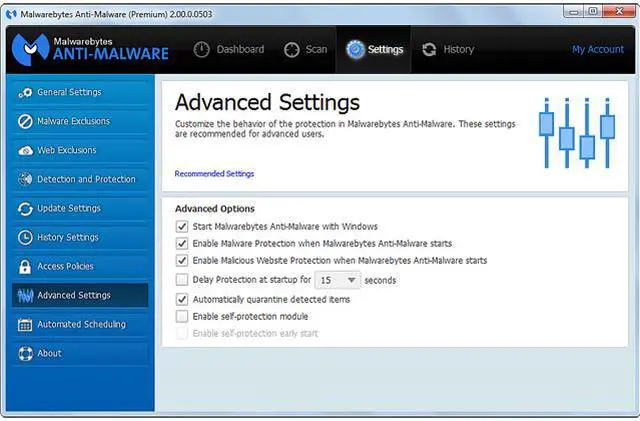Uncheck Automatically quarantine detected items
The image size is (640, 421).
pos(182,299)
